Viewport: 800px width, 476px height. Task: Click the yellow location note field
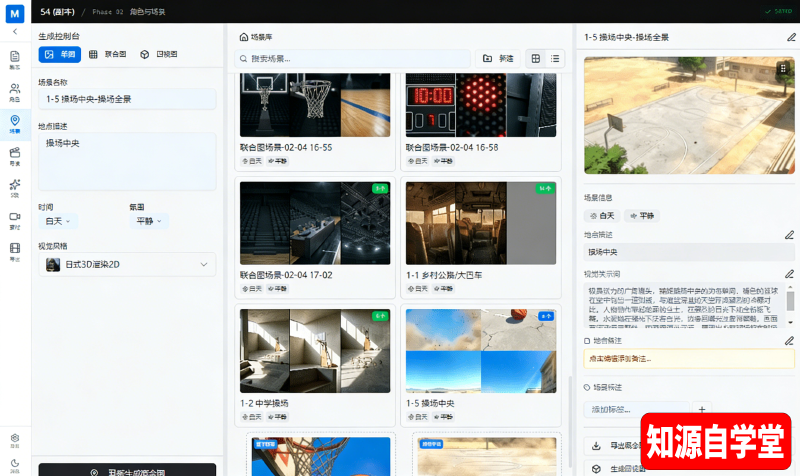(x=689, y=359)
